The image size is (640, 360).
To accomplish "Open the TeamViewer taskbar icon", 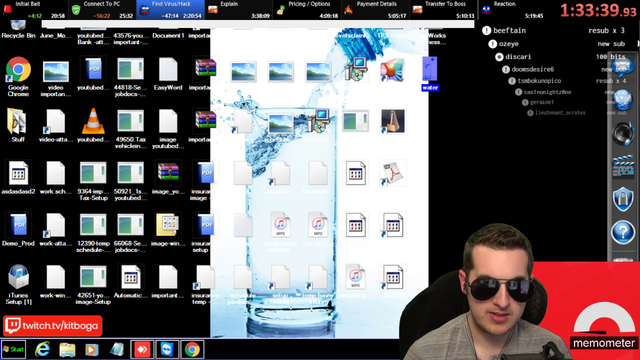I will pos(167,349).
